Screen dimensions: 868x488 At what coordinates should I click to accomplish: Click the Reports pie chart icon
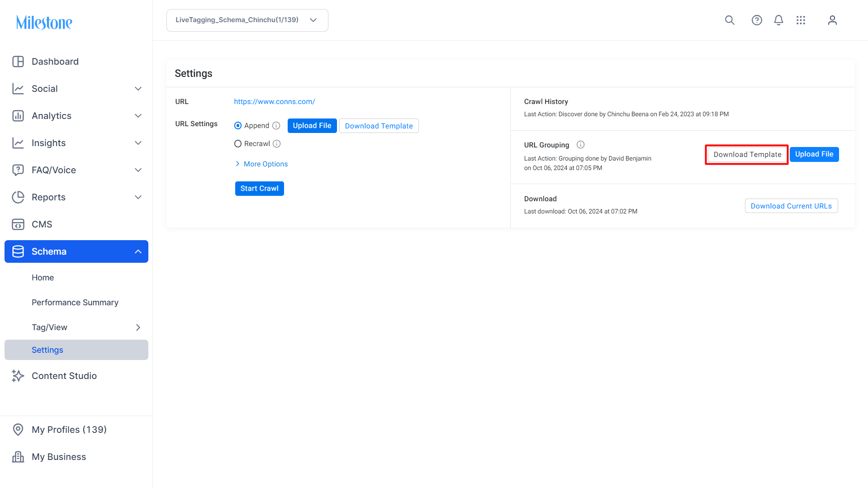click(18, 197)
